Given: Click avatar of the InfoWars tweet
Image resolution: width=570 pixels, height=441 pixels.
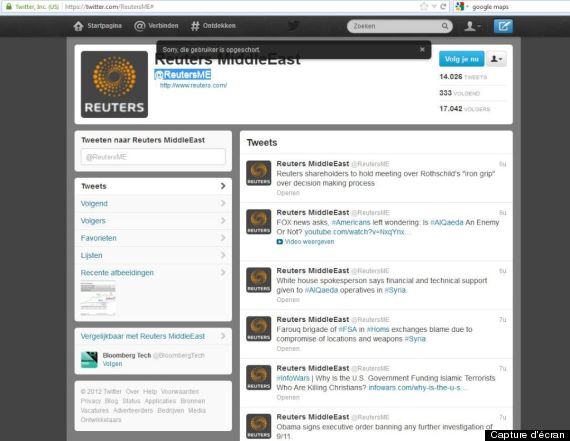Looking at the screenshot, I should (258, 377).
